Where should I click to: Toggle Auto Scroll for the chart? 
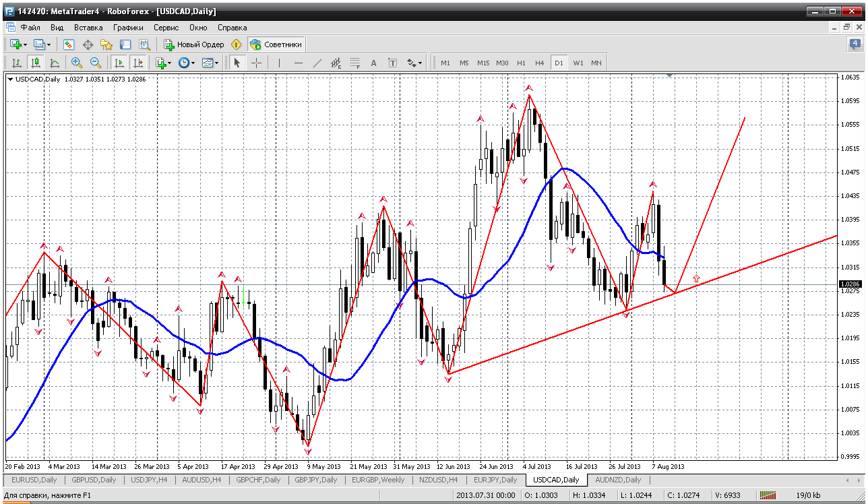pos(119,63)
